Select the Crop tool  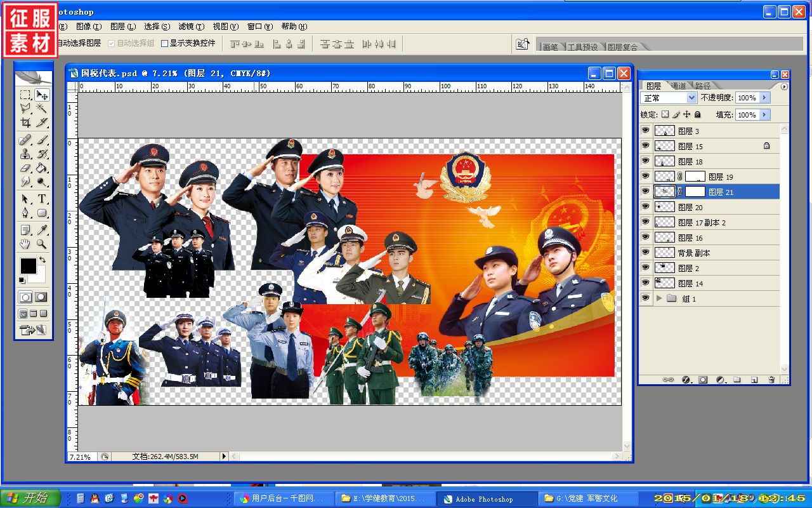pos(25,123)
